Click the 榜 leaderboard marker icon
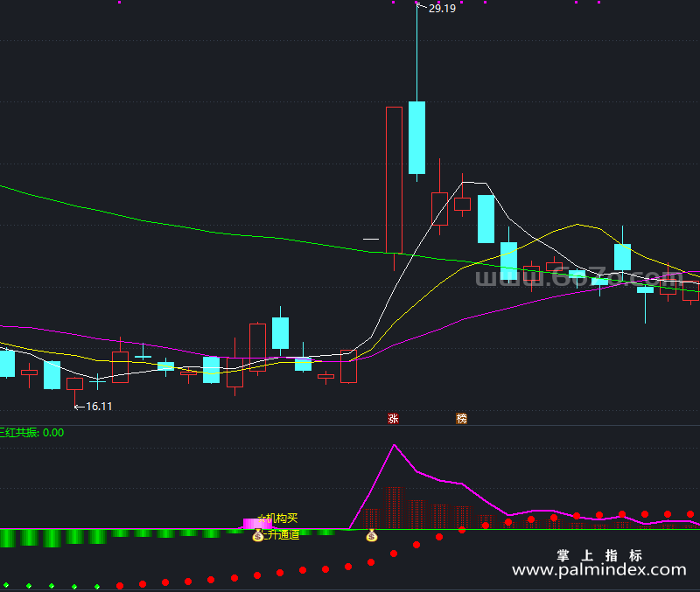 click(461, 419)
